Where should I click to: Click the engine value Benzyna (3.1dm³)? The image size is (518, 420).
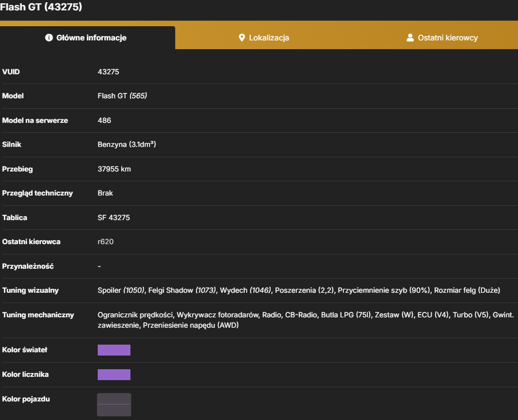tap(127, 144)
